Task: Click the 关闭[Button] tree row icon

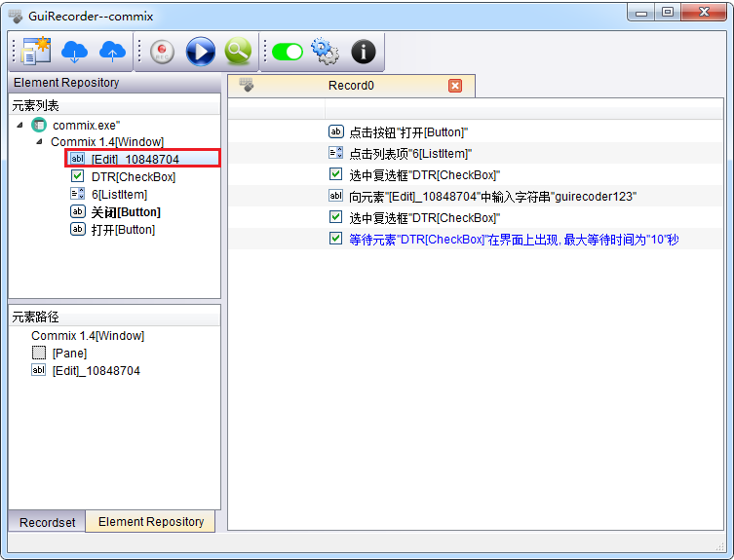Action: point(77,211)
